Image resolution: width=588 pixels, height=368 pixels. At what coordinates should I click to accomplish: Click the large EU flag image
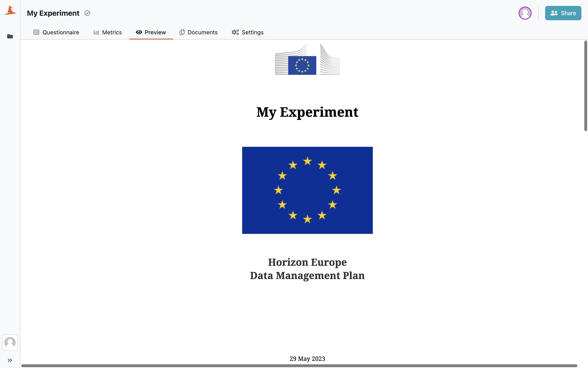(307, 190)
